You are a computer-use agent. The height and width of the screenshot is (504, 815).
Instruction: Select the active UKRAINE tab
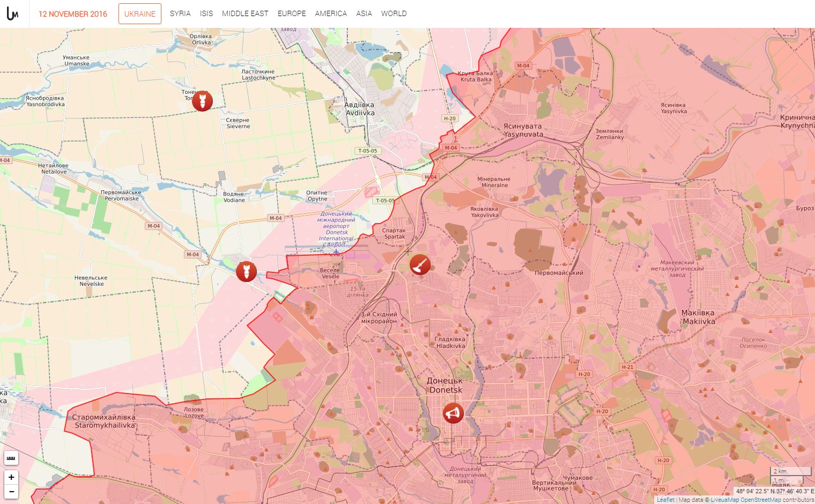click(x=139, y=13)
